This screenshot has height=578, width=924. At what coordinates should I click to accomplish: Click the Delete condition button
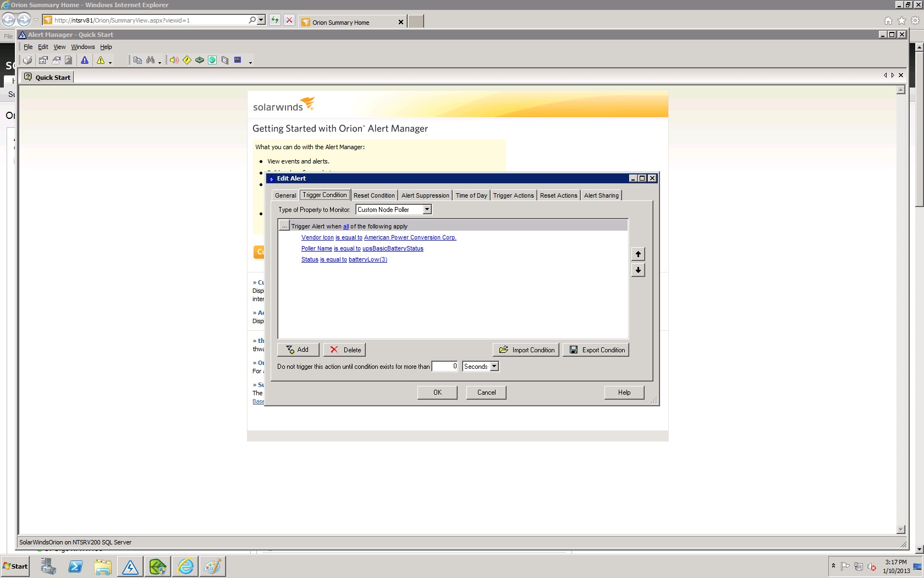pyautogui.click(x=344, y=350)
